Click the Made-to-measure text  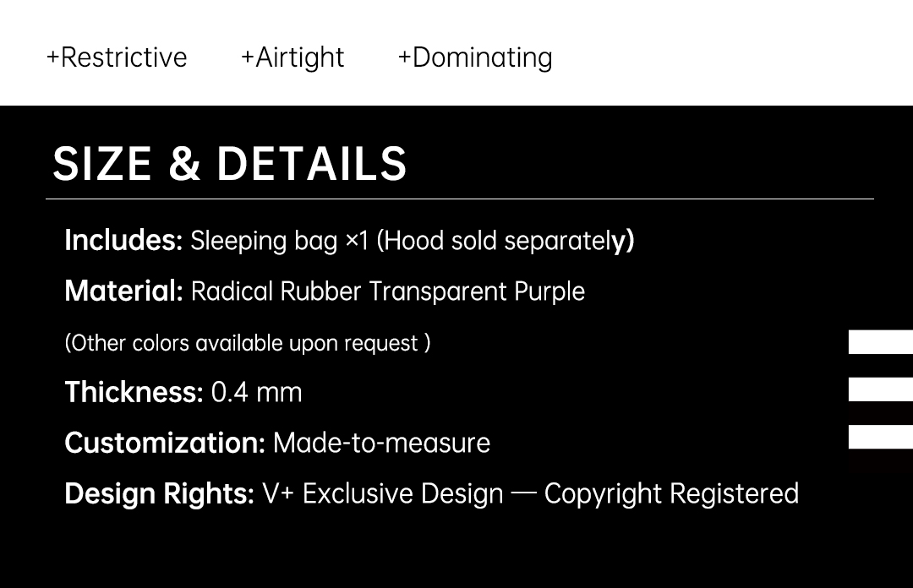(x=381, y=443)
